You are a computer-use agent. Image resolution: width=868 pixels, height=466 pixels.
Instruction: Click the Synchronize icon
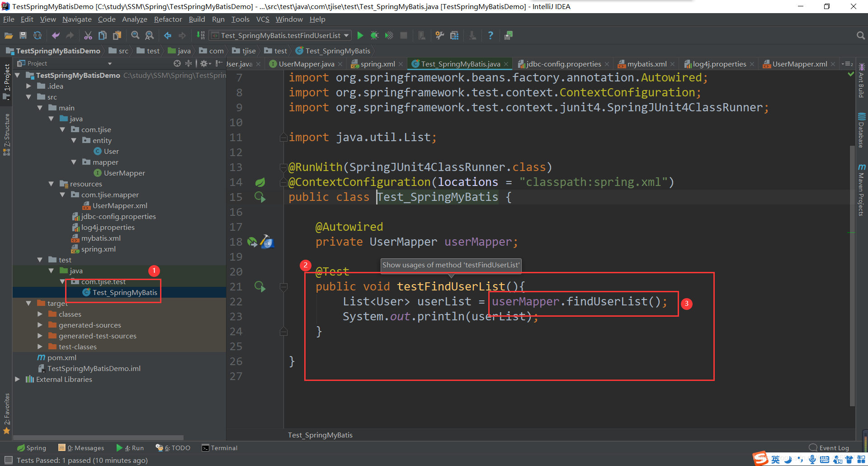click(38, 35)
